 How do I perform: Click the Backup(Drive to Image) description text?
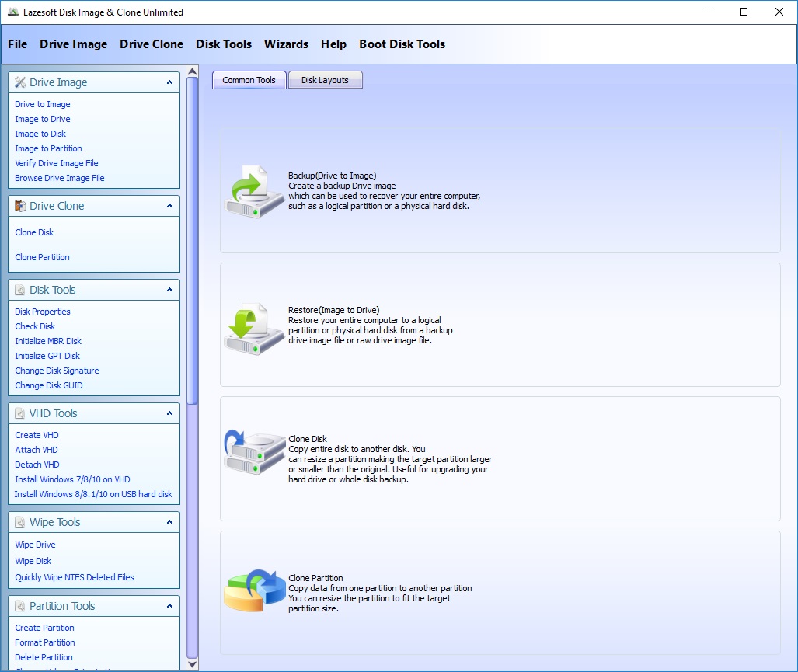(385, 191)
